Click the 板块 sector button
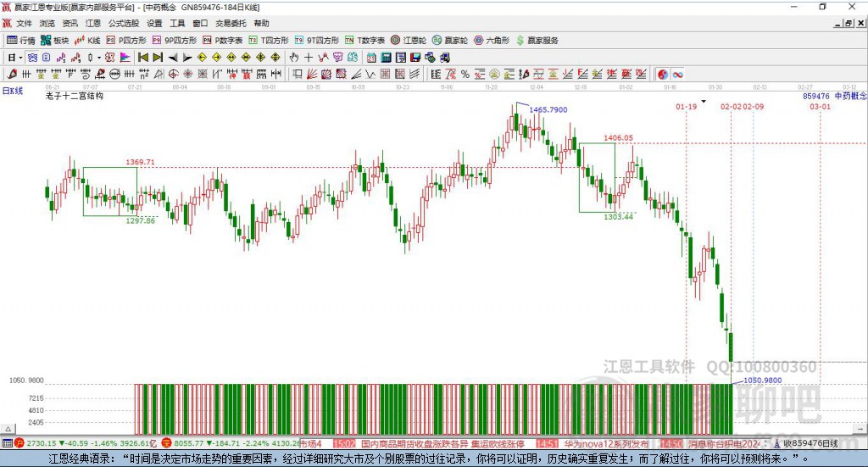Screen dimensions: 868x467 click(55, 40)
